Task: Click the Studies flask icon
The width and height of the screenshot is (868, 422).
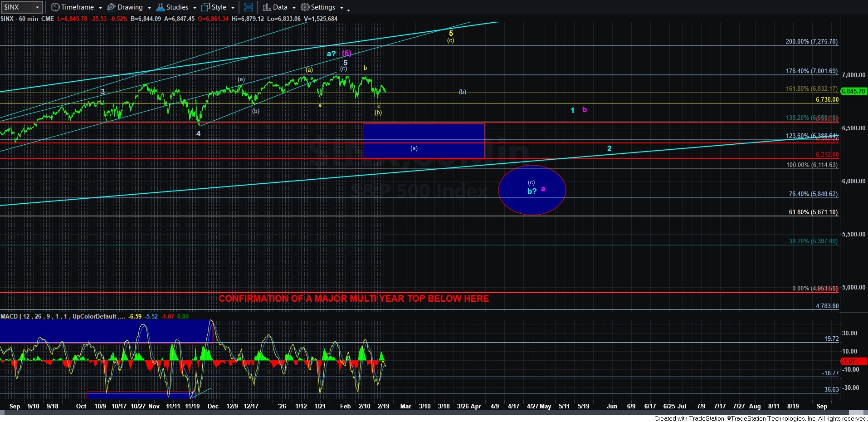Action: (x=160, y=7)
